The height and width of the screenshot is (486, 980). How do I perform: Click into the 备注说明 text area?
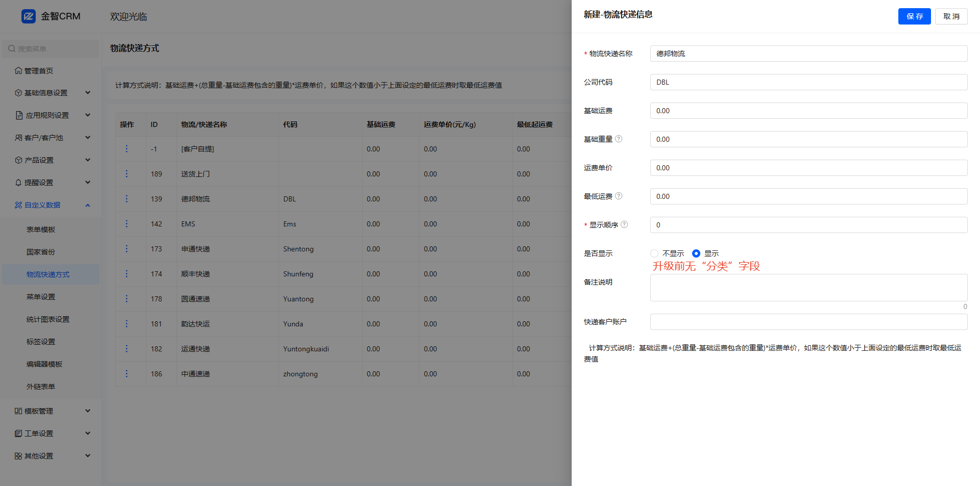tap(808, 288)
